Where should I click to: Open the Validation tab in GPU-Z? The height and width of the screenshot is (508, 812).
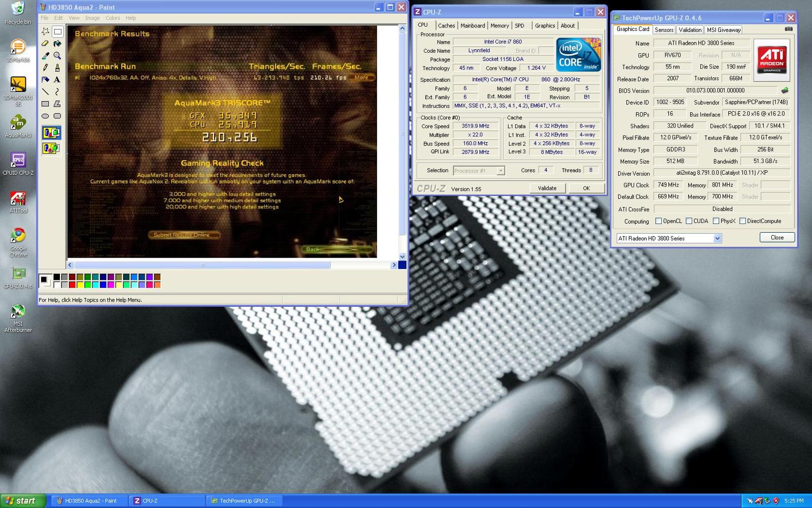(690, 30)
